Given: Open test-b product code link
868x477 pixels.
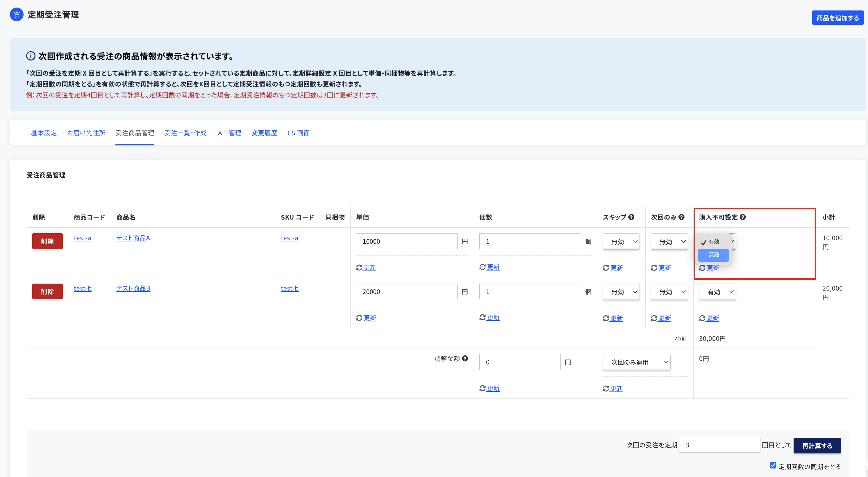Looking at the screenshot, I should tap(83, 289).
